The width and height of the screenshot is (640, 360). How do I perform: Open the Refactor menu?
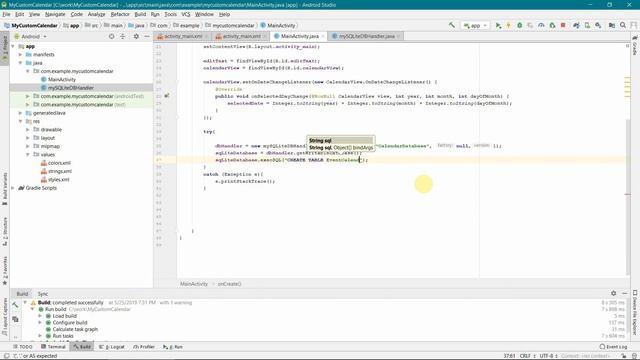coord(120,14)
